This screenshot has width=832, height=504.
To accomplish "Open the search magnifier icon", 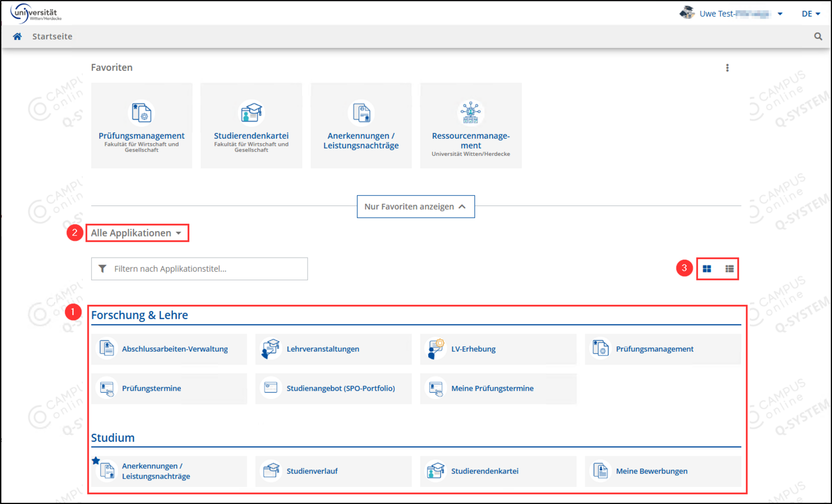I will (818, 36).
